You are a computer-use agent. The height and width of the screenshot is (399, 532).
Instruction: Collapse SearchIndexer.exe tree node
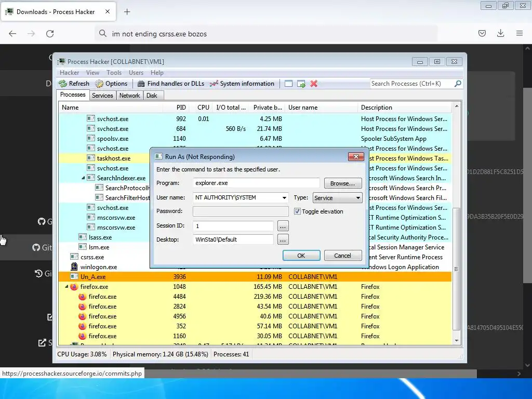pos(83,178)
